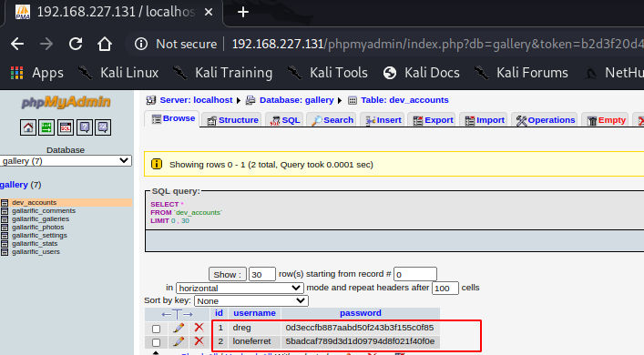Open the Kali Docs bookmark
644x355 pixels.
pos(422,73)
